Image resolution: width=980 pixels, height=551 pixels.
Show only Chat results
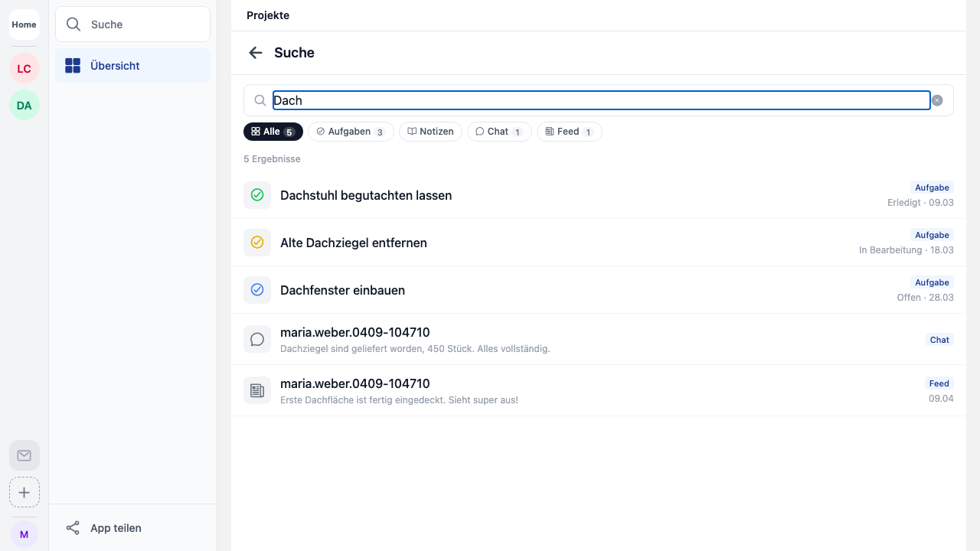click(x=499, y=132)
